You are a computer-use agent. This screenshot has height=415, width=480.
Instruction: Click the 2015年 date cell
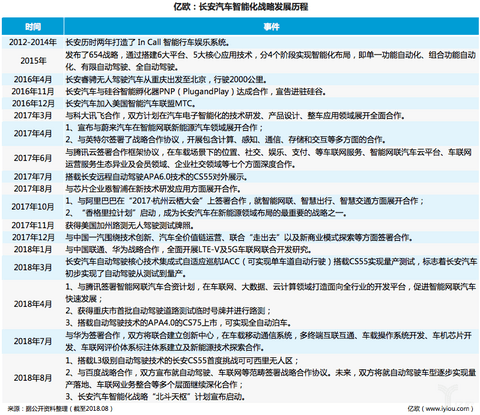[33, 61]
